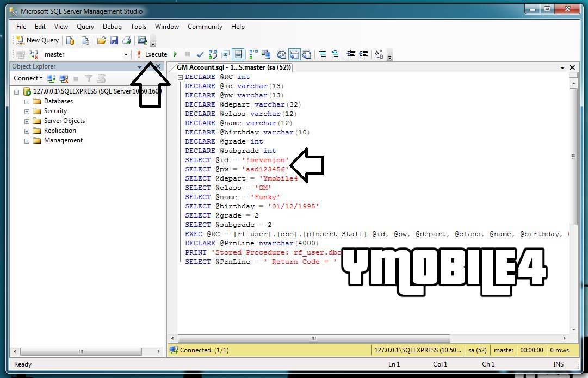Open the Community menu
Screen dimensions: 588x378
205,27
